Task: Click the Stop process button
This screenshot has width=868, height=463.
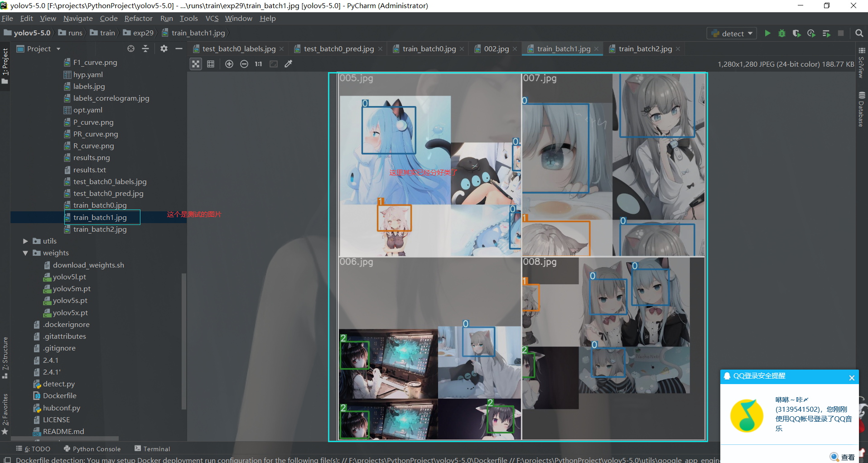Action: click(x=841, y=33)
